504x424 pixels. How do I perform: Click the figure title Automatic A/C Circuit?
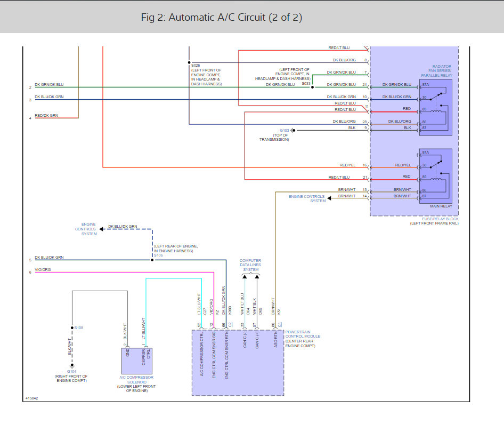222,18
